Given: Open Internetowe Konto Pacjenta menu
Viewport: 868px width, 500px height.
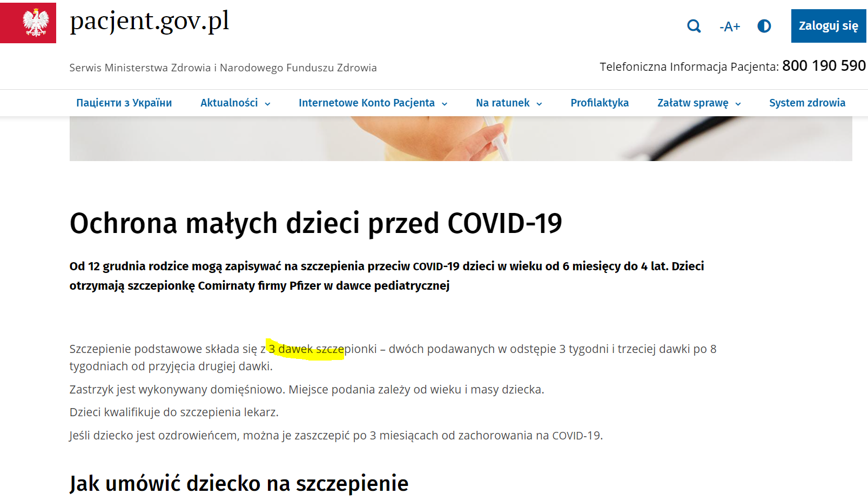Looking at the screenshot, I should (x=367, y=103).
